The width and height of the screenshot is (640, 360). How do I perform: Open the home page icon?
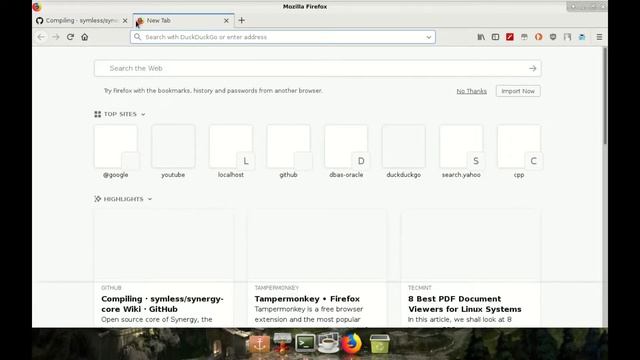84,37
